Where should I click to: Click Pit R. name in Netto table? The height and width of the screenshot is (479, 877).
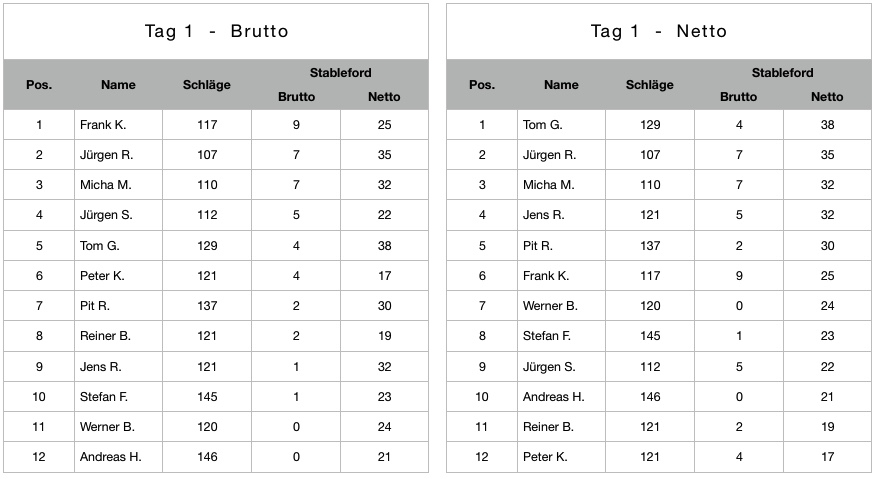pyautogui.click(x=537, y=246)
